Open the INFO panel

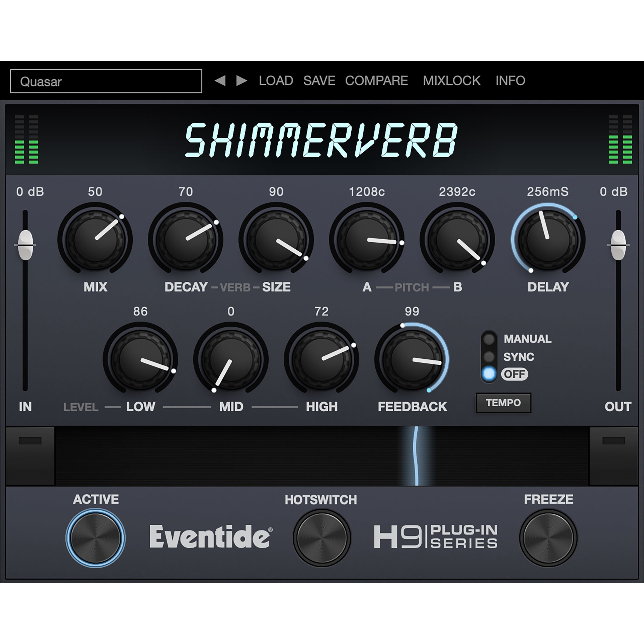pyautogui.click(x=510, y=81)
